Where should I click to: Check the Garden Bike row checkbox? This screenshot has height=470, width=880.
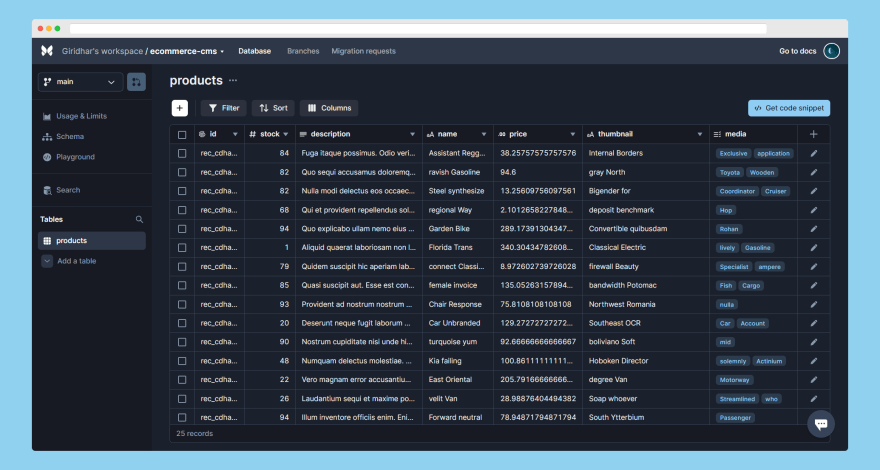[x=182, y=229]
